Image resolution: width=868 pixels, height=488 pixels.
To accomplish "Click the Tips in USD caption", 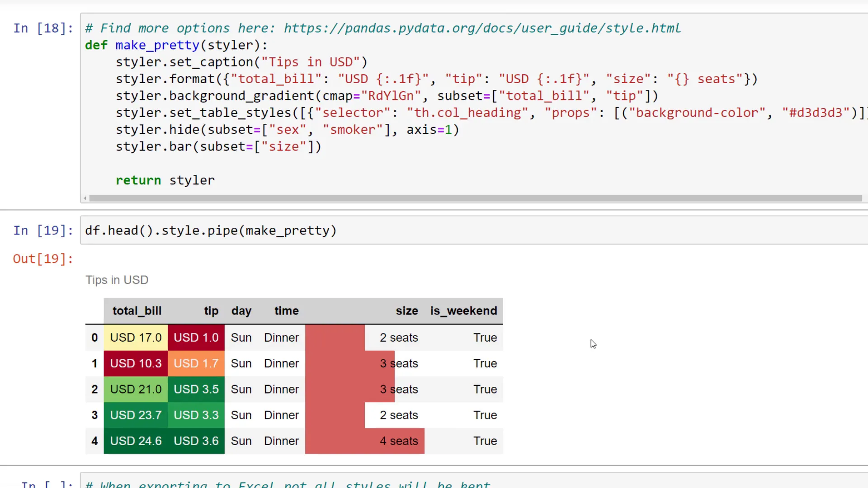I will click(x=117, y=280).
